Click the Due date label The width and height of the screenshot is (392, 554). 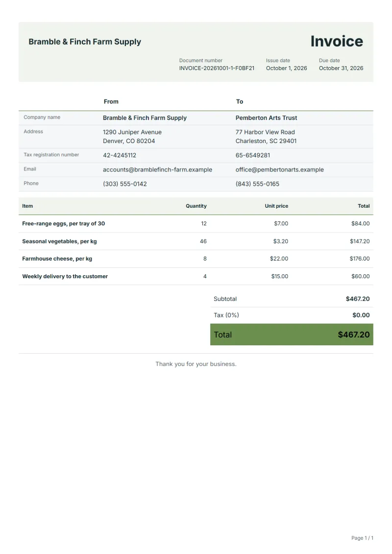pyautogui.click(x=329, y=60)
